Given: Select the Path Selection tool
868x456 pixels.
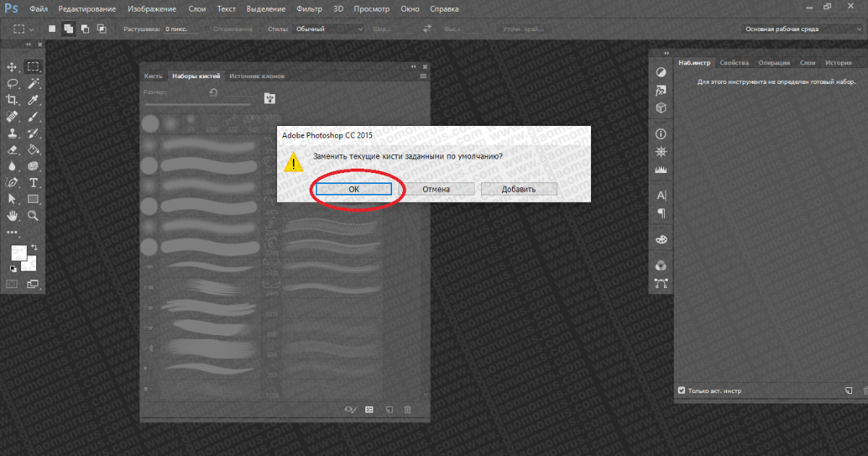Looking at the screenshot, I should 12,199.
